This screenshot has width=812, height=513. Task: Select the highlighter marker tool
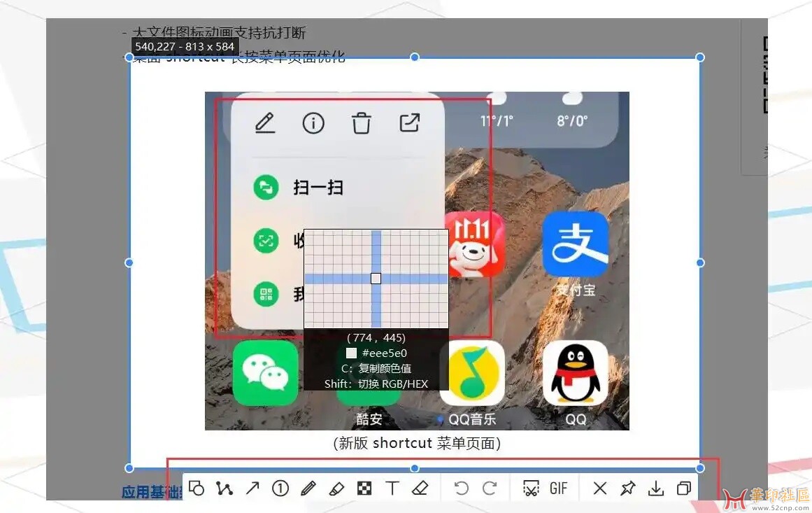point(336,488)
